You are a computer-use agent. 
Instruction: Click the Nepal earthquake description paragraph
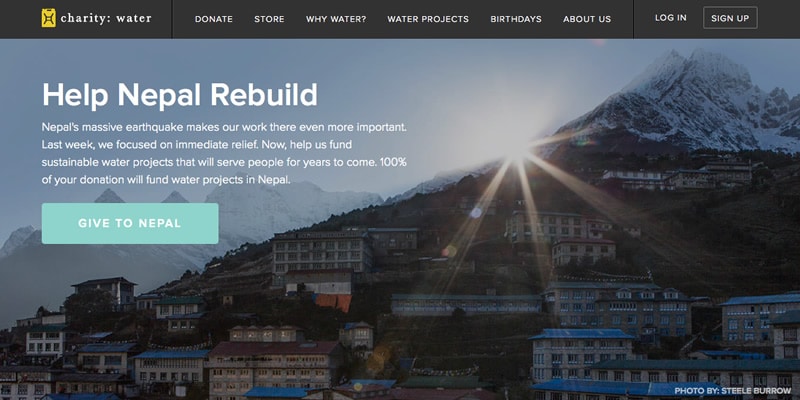coord(224,153)
